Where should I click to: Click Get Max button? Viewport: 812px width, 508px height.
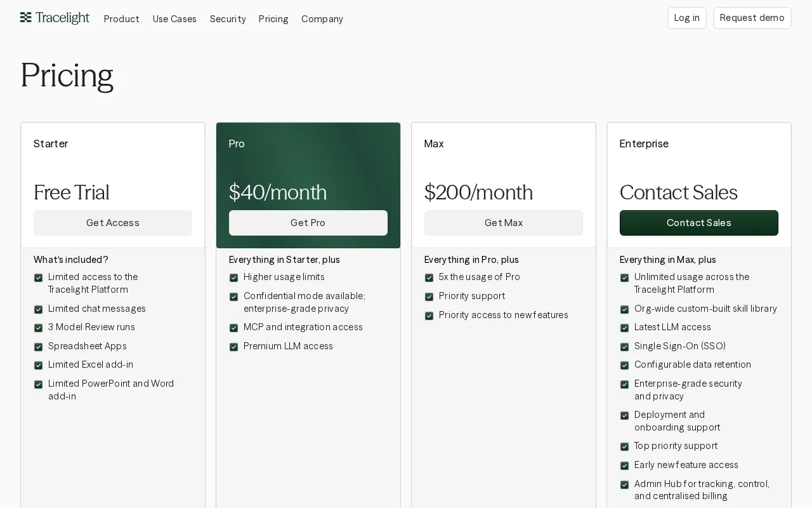504,223
